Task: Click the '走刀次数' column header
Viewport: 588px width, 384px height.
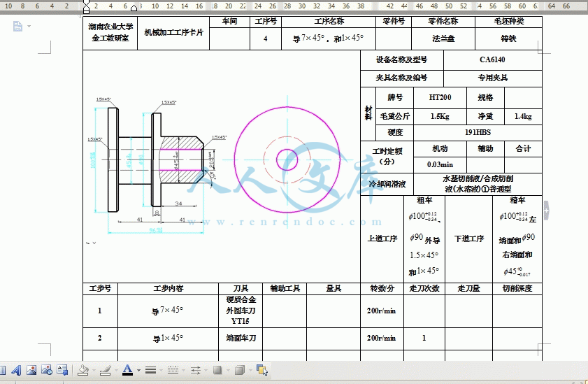Action: pos(424,288)
